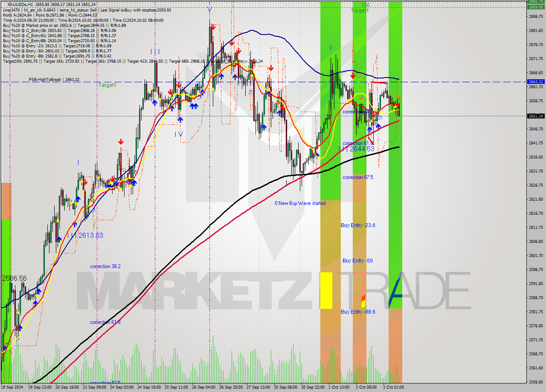This screenshot has height=392, width=546.
Task: Click the 2566.75 price axis label
Action: pos(535,354)
